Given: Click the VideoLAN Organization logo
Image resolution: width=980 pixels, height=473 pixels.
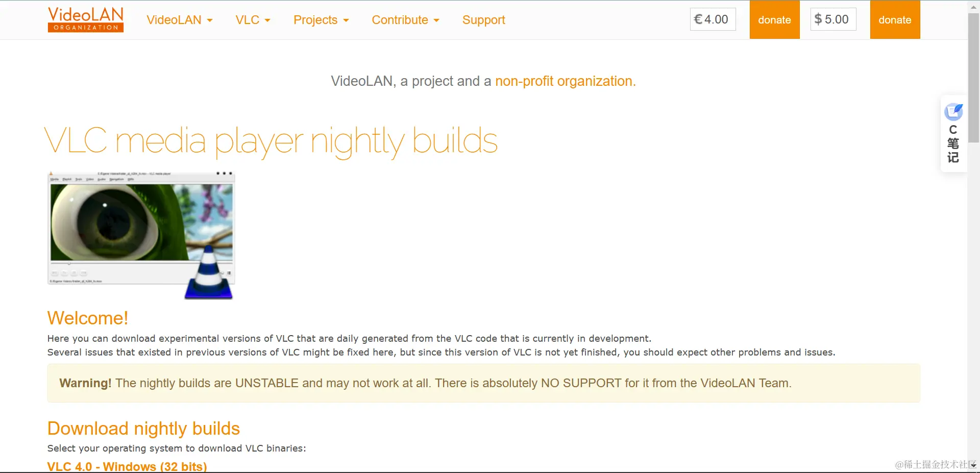Looking at the screenshot, I should [x=86, y=19].
